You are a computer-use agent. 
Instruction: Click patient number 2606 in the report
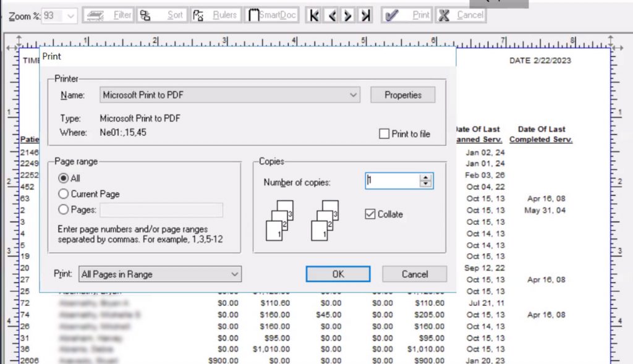[x=30, y=360]
